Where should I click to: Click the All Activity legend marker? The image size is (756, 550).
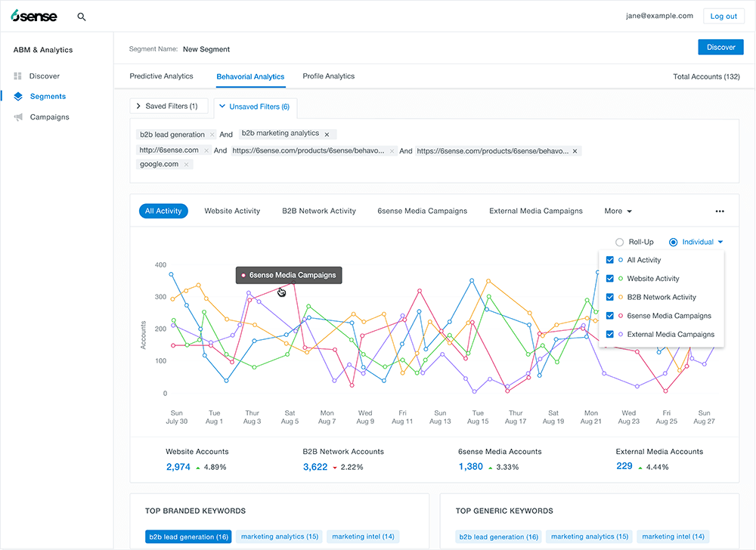pyautogui.click(x=621, y=260)
